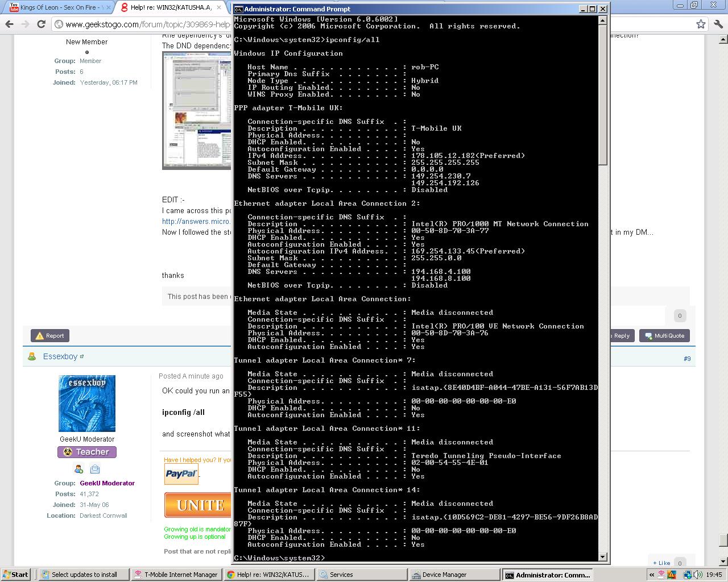Click Essexboy dragon avatar image

point(87,403)
